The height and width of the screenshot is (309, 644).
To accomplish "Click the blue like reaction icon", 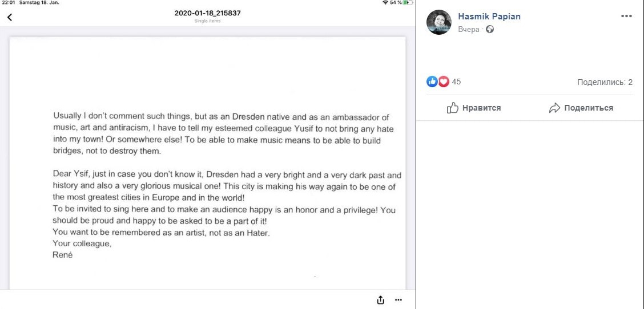I will click(x=432, y=82).
